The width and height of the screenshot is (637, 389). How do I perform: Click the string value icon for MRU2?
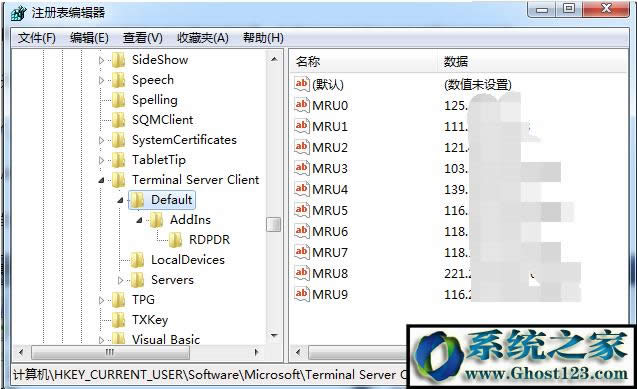[301, 147]
